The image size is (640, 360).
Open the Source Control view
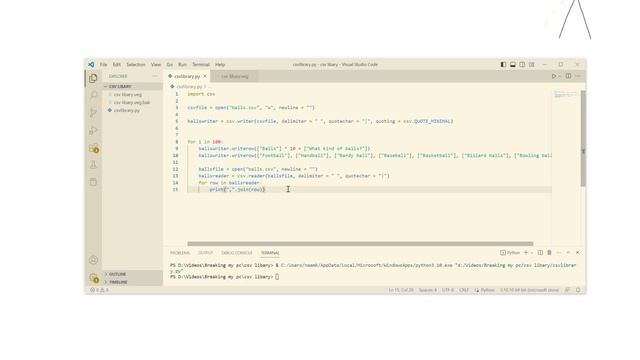click(93, 113)
